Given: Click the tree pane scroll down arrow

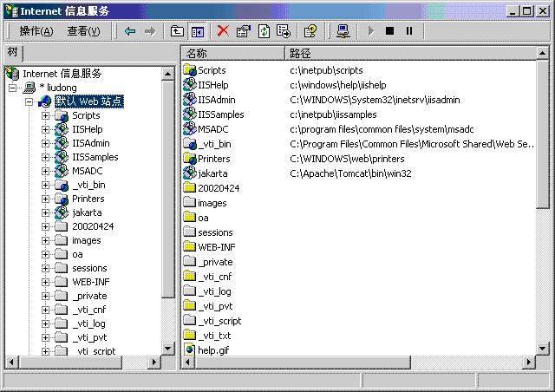Looking at the screenshot, I should click(167, 349).
